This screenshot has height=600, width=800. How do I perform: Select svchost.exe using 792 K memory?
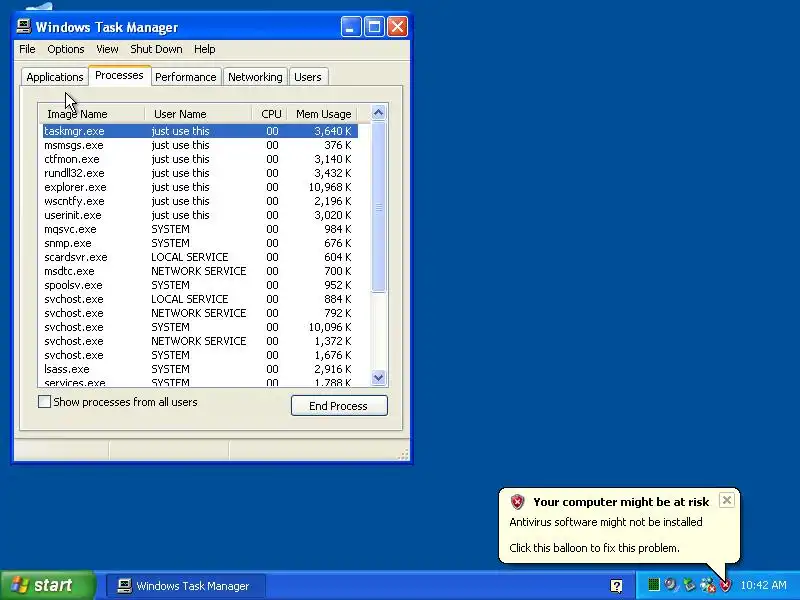coord(200,313)
